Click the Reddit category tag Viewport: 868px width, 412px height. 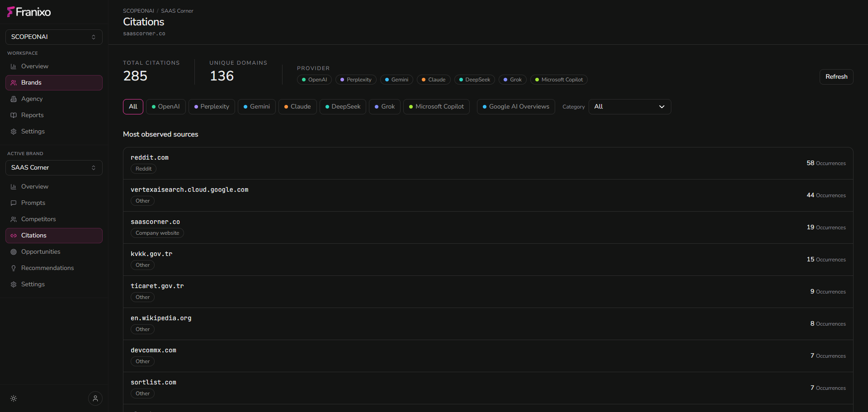click(x=144, y=169)
